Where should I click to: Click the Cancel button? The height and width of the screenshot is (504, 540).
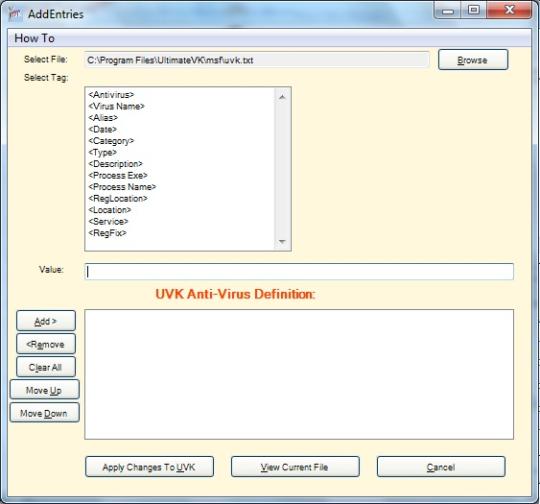click(x=441, y=467)
